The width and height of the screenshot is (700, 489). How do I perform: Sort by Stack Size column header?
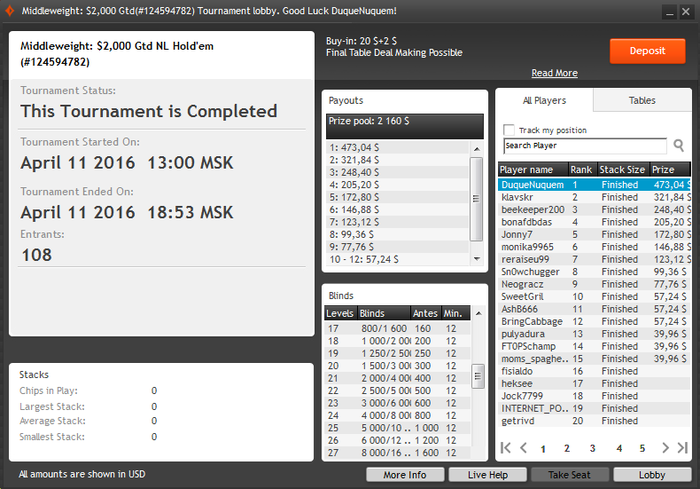coord(623,170)
